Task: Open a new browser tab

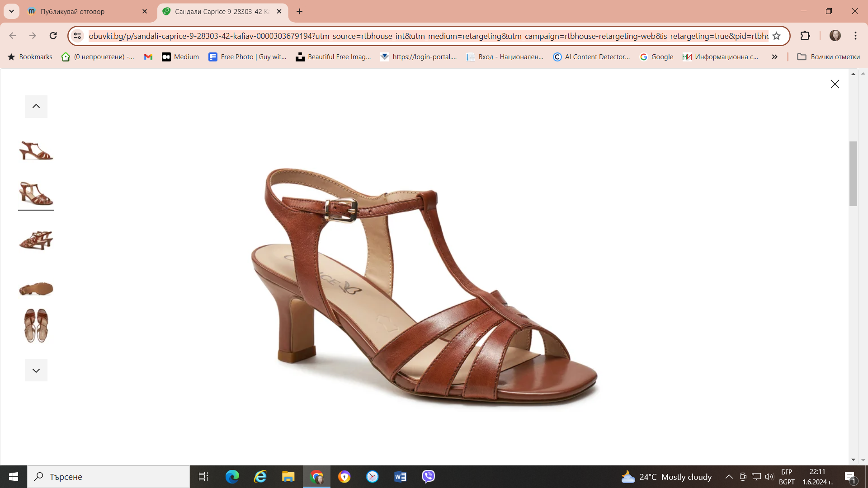Action: [299, 11]
